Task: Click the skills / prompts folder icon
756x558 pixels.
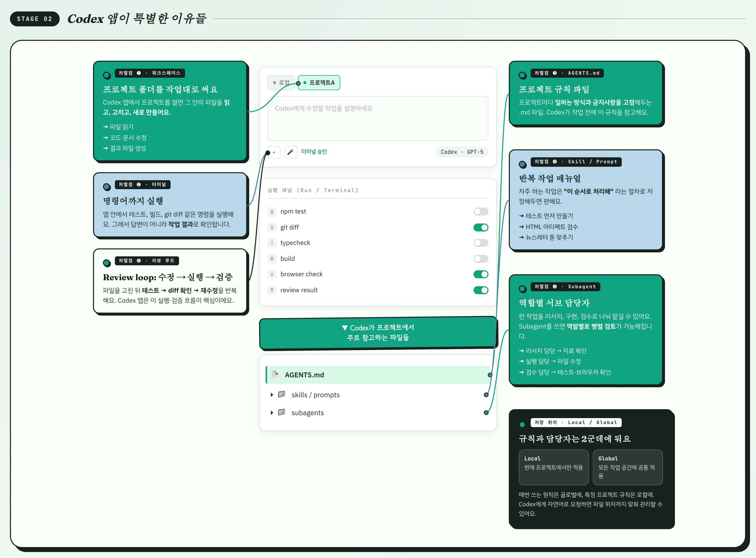Action: click(282, 394)
